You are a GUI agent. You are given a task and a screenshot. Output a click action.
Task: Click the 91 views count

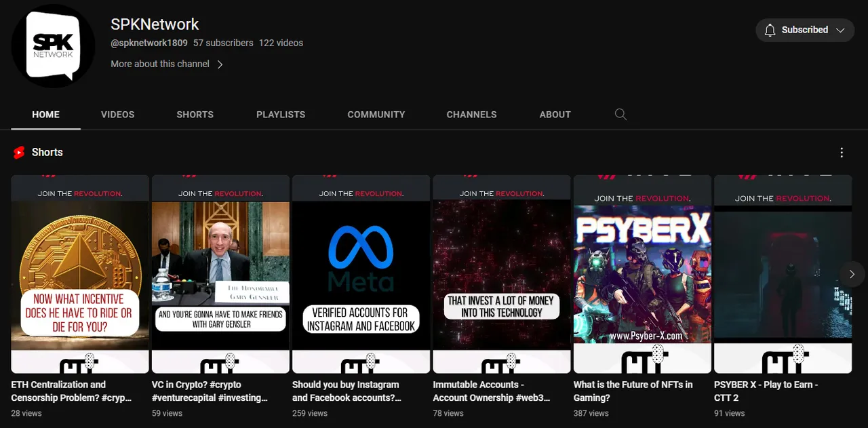(x=730, y=413)
